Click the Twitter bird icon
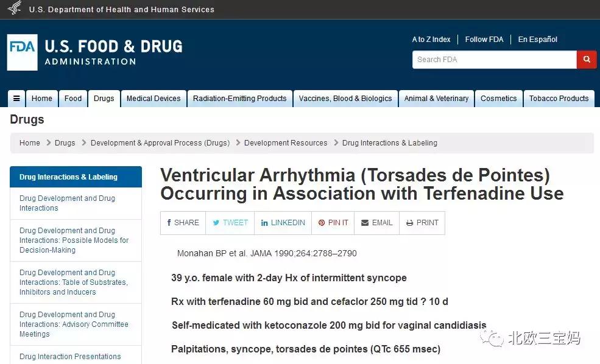The image size is (600, 364). [216, 223]
